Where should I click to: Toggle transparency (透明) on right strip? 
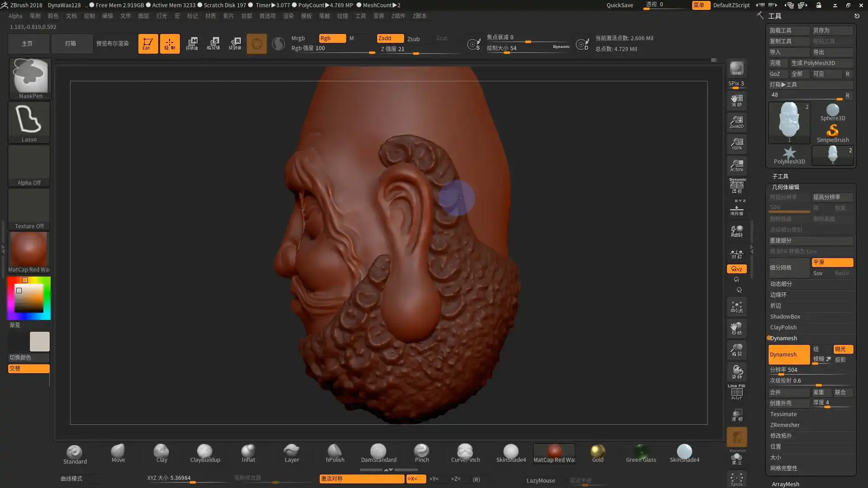pyautogui.click(x=737, y=416)
